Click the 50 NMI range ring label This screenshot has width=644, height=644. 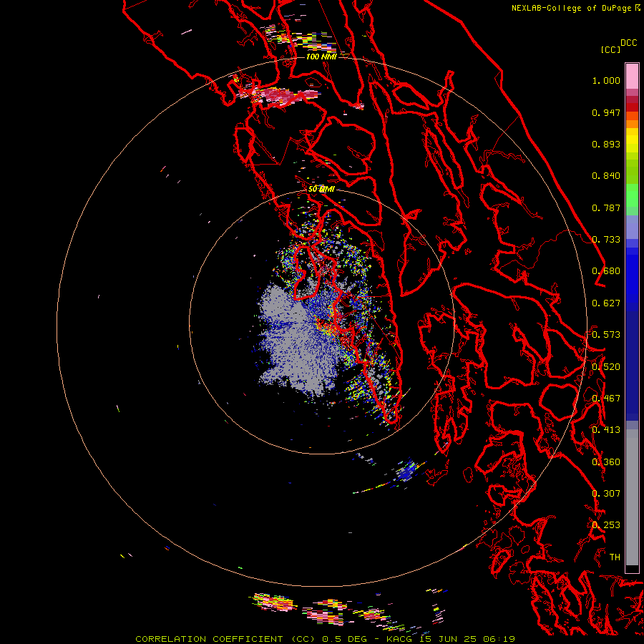pyautogui.click(x=321, y=190)
